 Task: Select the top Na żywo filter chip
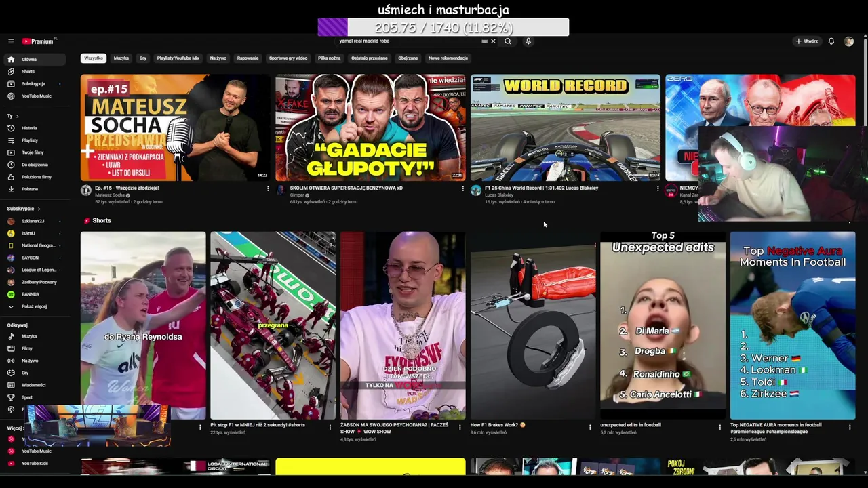218,58
